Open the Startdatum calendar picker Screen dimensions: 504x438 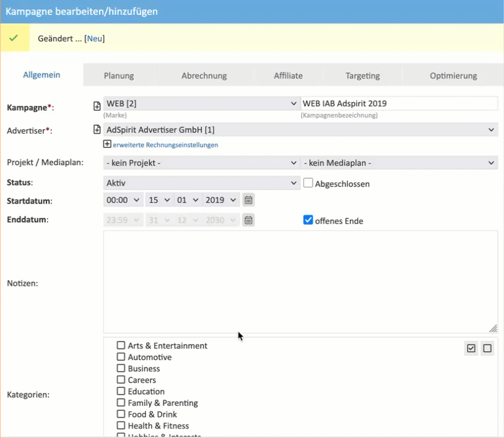point(248,200)
